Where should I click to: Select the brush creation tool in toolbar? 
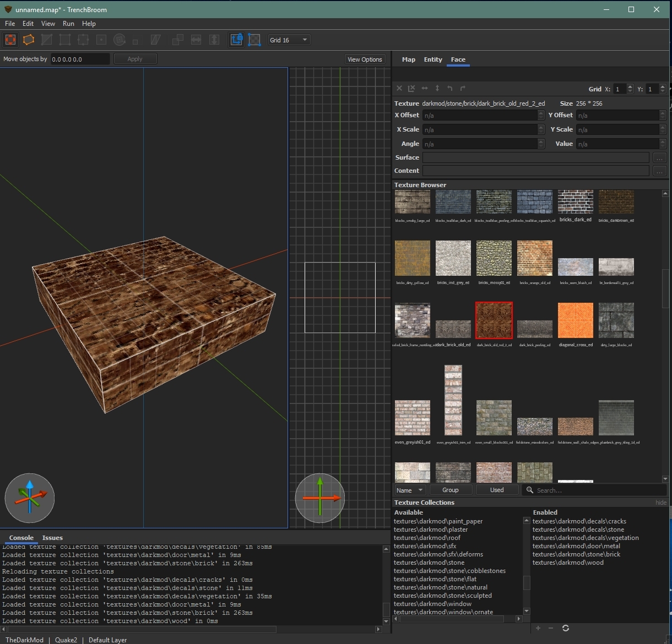29,40
